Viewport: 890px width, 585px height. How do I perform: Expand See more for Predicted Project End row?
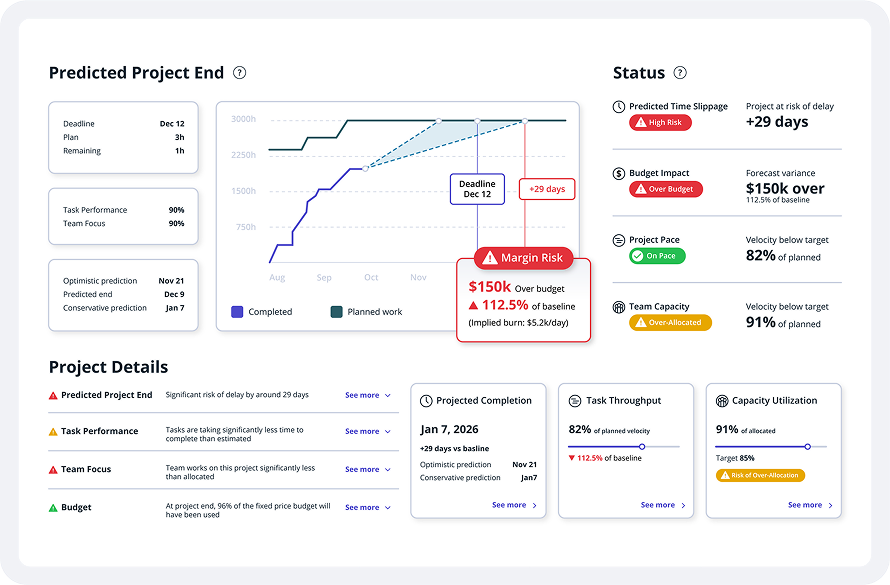(x=361, y=395)
